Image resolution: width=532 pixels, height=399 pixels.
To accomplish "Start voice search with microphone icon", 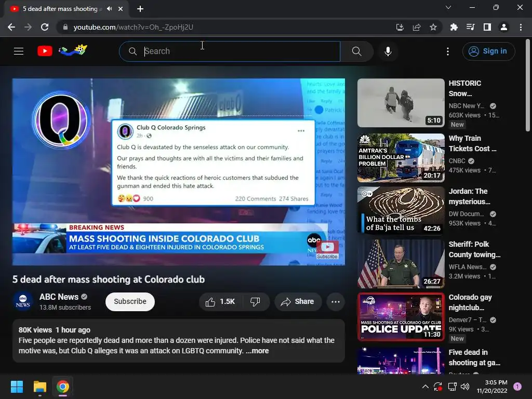I will (x=388, y=51).
